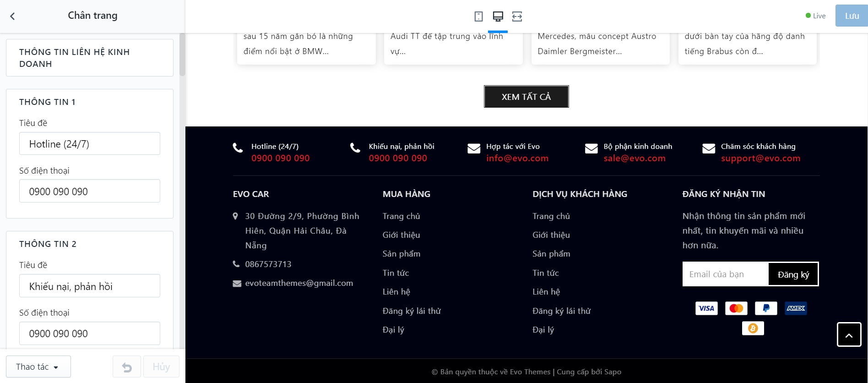
Task: Click Đại lý under DỊCH VỤ KHÁCH HÀNG
Action: tap(543, 329)
